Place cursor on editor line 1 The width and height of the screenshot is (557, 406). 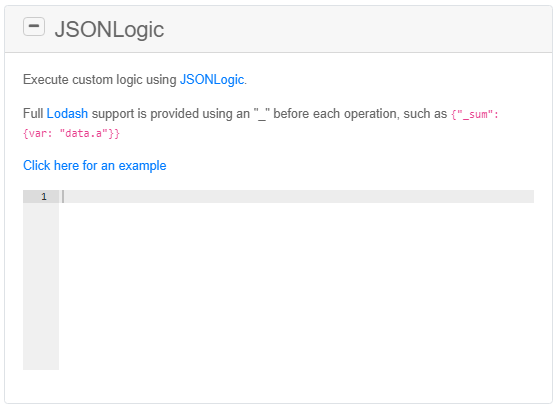click(x=296, y=196)
